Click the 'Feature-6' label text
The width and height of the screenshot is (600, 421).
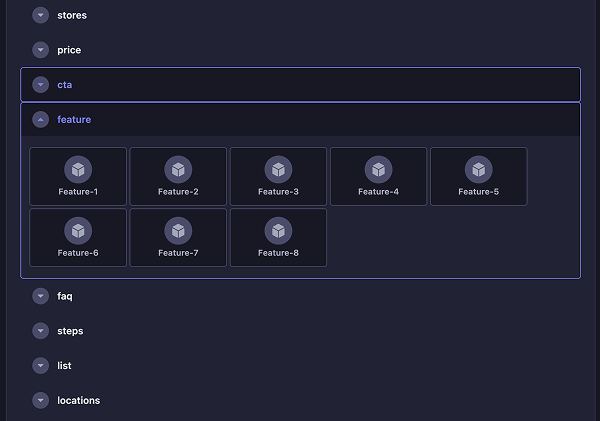[x=78, y=253]
